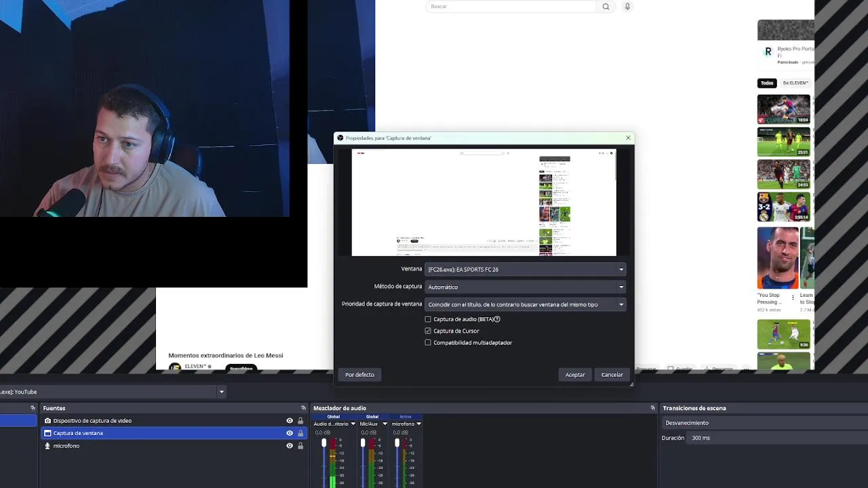The height and width of the screenshot is (488, 868).
Task: Click YouTube voice search microphone icon
Action: (x=627, y=7)
